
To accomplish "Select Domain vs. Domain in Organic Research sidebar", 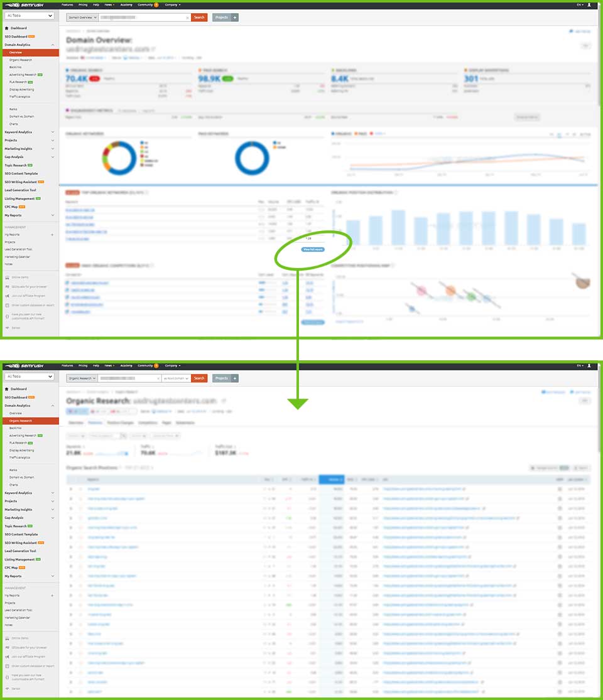I will click(x=21, y=477).
